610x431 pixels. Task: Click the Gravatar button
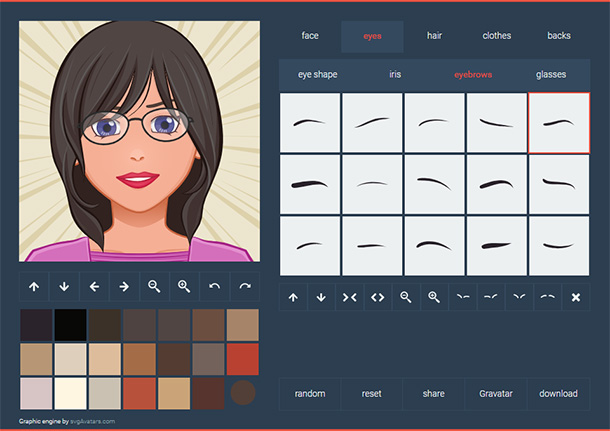[496, 394]
